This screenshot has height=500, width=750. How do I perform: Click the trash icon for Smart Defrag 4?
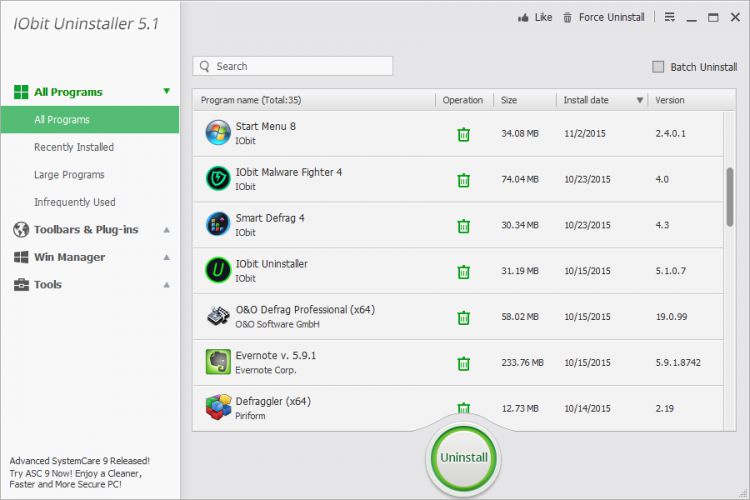tap(463, 226)
